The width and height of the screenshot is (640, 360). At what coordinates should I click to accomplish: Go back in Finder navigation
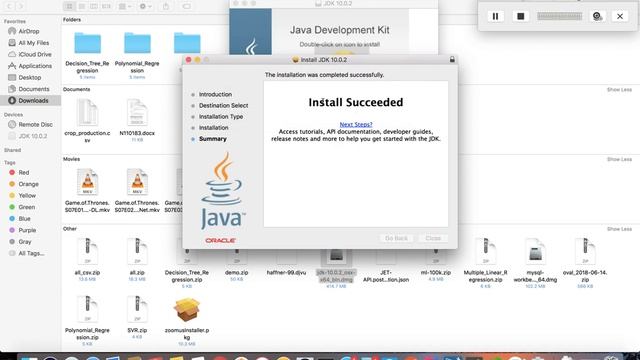(x=10, y=6)
